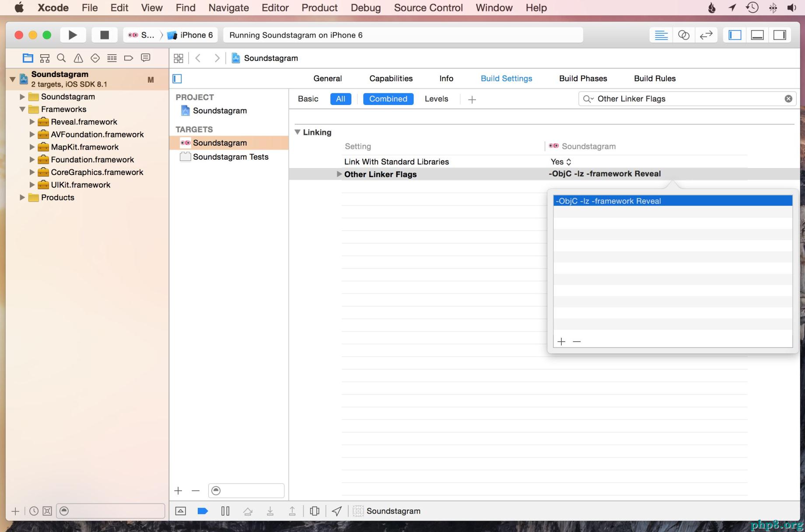Show Basic build settings
Viewport: 805px width, 532px height.
(308, 99)
